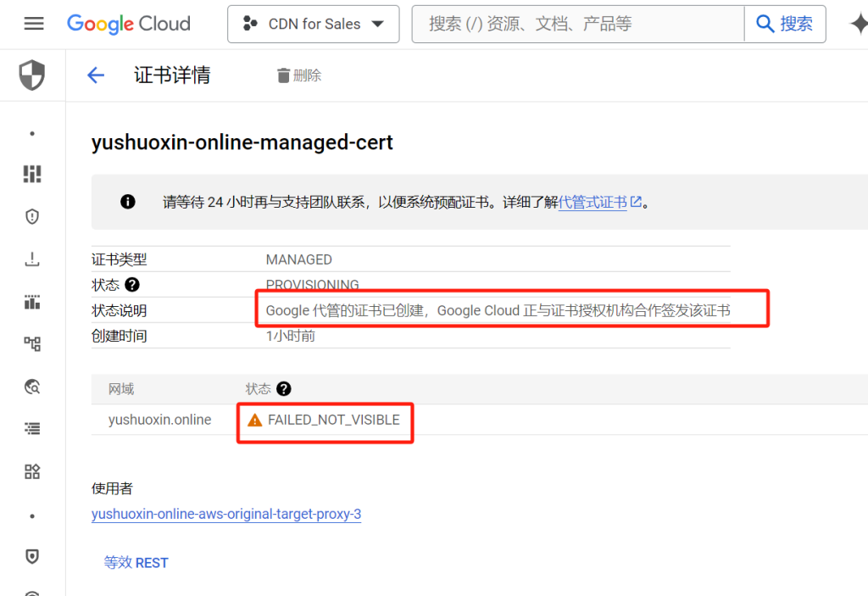Open the bar chart sidebar icon
Image resolution: width=868 pixels, height=596 pixels.
pyautogui.click(x=32, y=302)
